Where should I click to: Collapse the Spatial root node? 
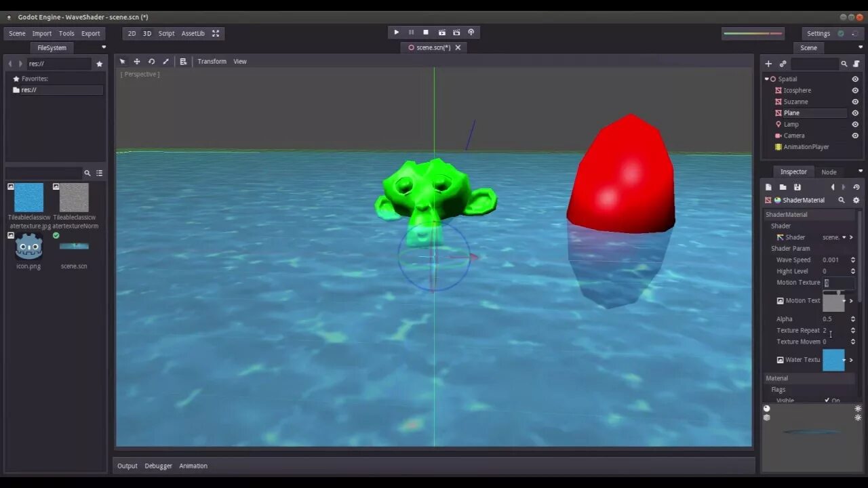766,79
